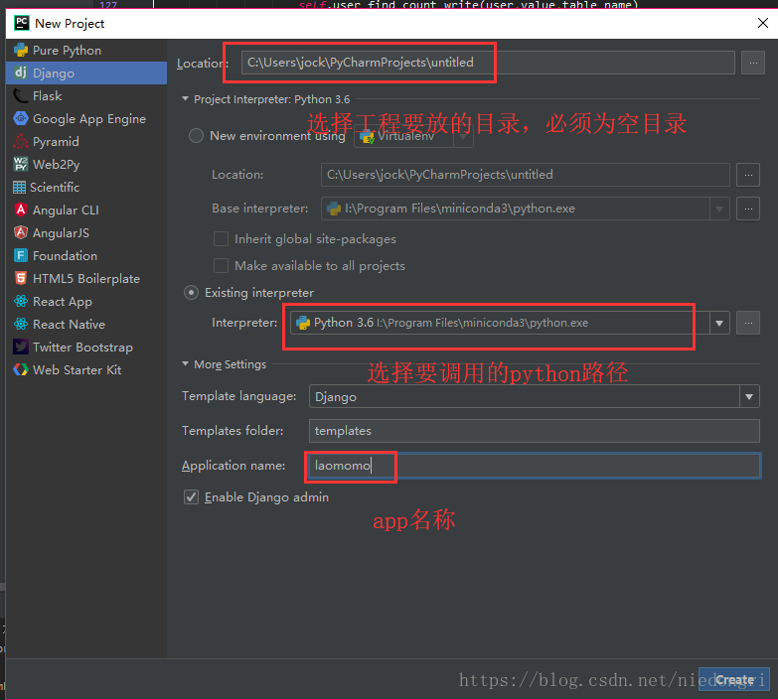Open Template language dropdown

tap(749, 396)
